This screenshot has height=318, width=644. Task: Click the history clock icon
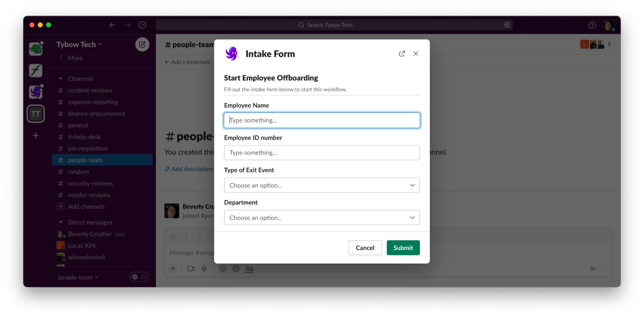tap(142, 25)
